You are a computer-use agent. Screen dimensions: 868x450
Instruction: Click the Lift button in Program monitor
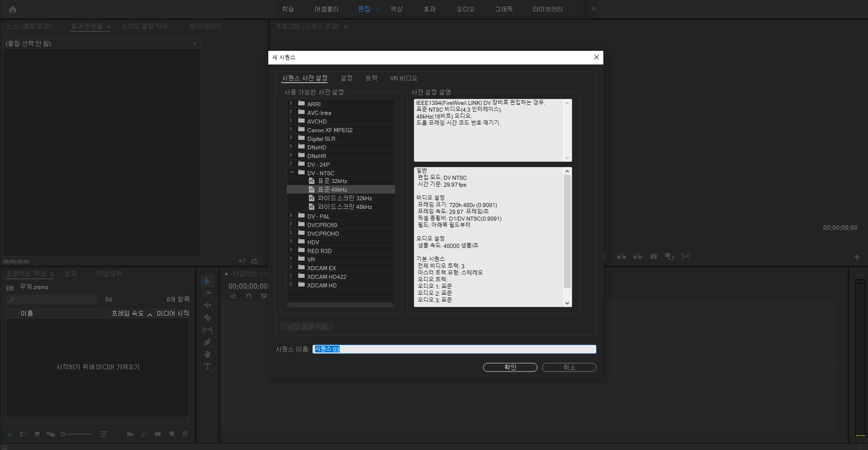click(622, 257)
